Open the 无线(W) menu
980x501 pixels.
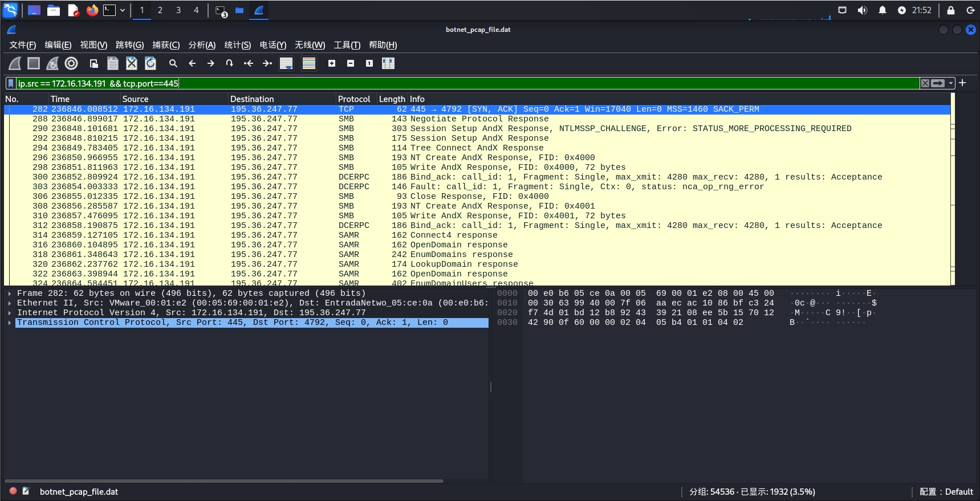[310, 45]
